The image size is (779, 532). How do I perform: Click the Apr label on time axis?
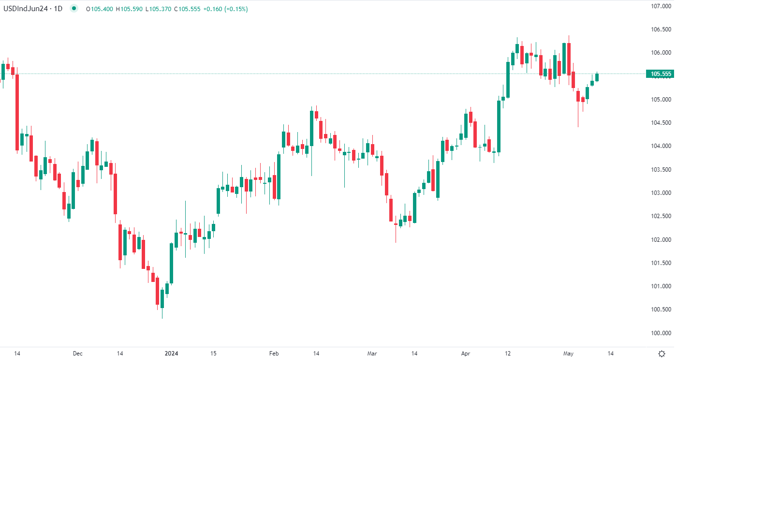[466, 354]
